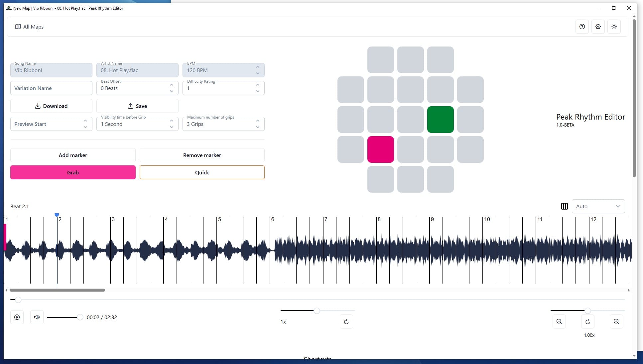Screen dimensions: 643x364
Task: Increase Maximum number of grips
Action: point(258,121)
